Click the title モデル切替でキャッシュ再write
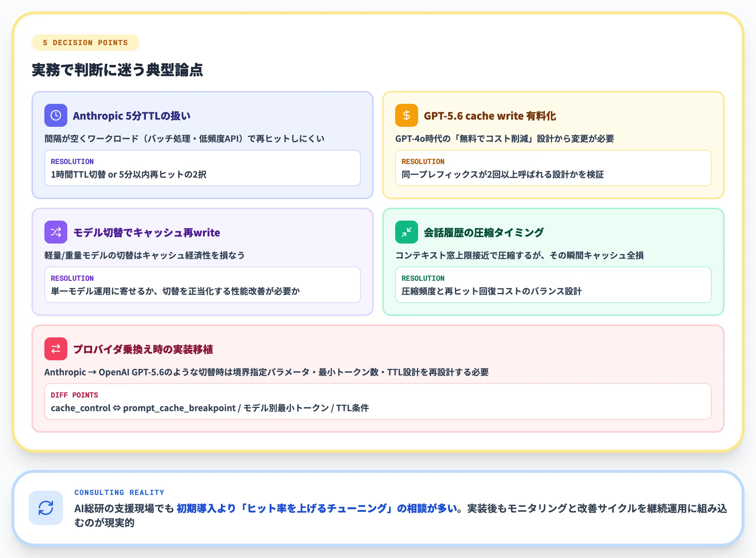 click(147, 232)
